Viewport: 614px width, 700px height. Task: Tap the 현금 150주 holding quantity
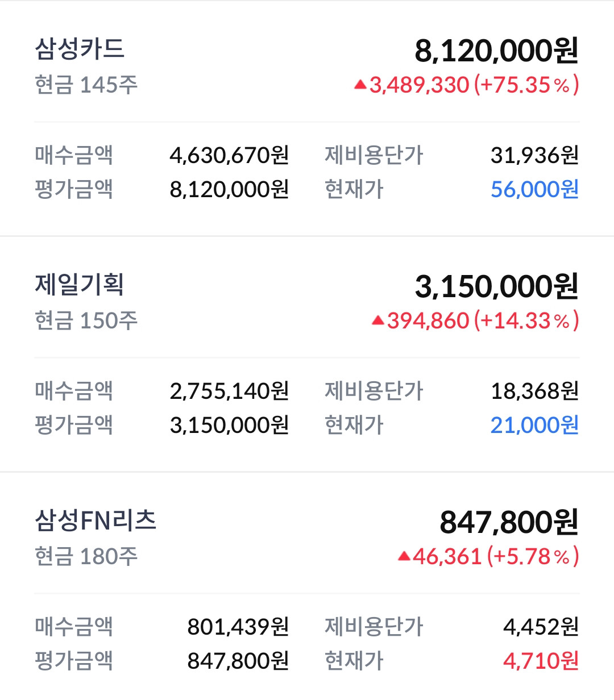(86, 321)
